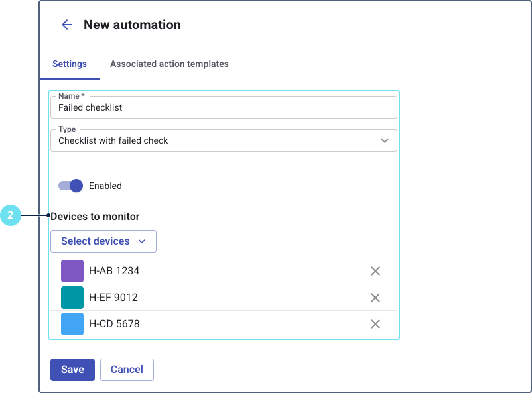Remove device H-EF 9012
Viewport: 532px width, 393px height.
(x=375, y=298)
